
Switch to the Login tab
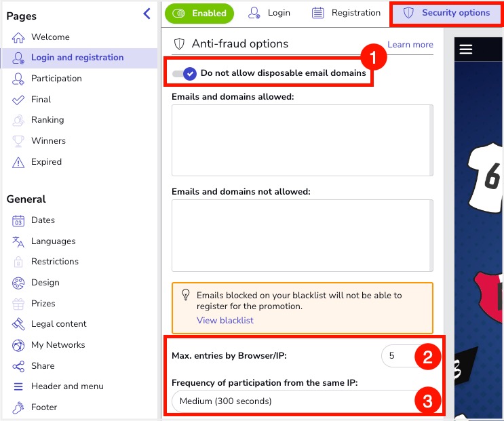(x=269, y=13)
